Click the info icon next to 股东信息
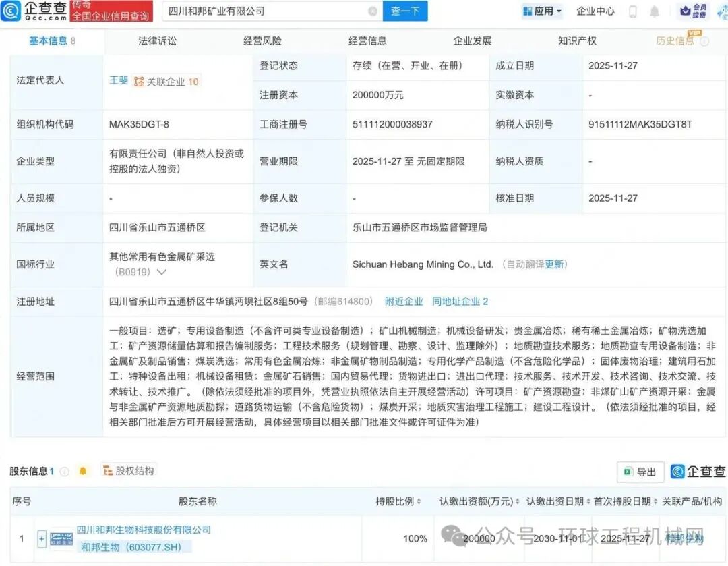This screenshot has width=728, height=566. tap(65, 472)
